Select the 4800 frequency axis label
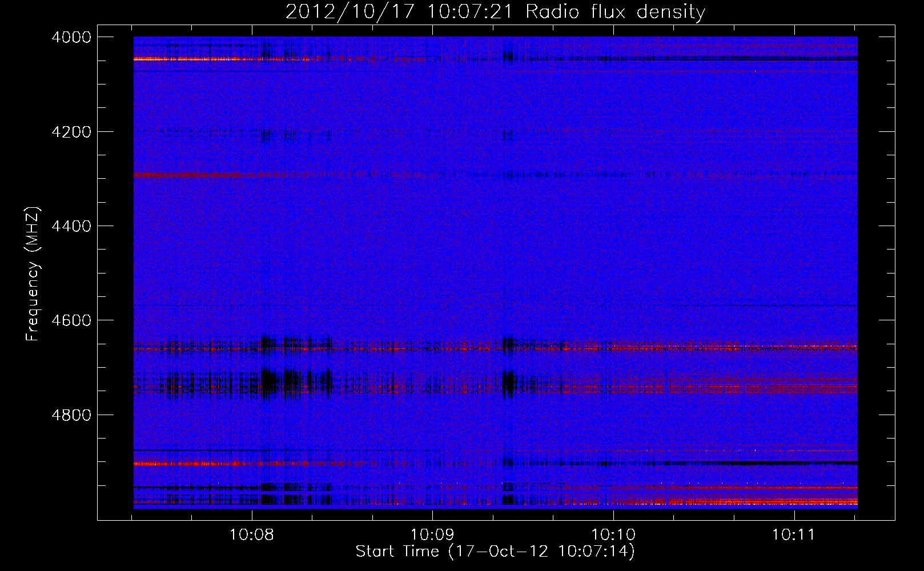This screenshot has height=571, width=924. tap(71, 415)
